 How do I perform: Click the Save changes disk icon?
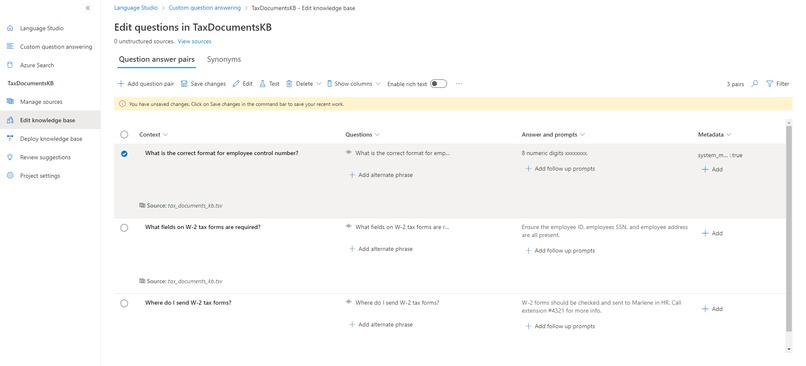tap(184, 84)
